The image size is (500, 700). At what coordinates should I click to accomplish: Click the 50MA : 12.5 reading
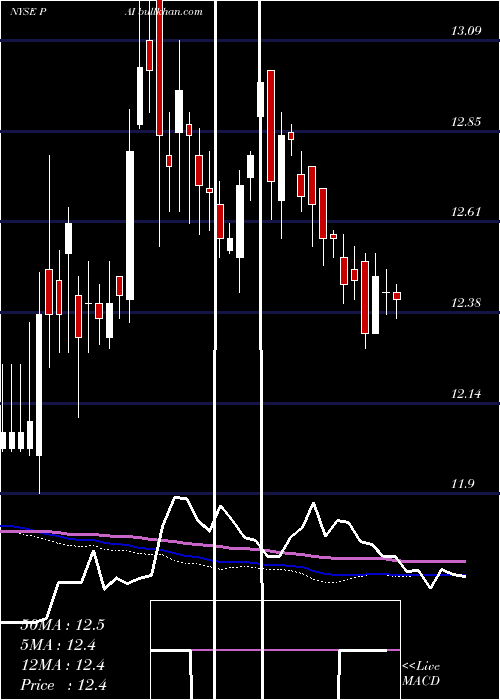(63, 625)
